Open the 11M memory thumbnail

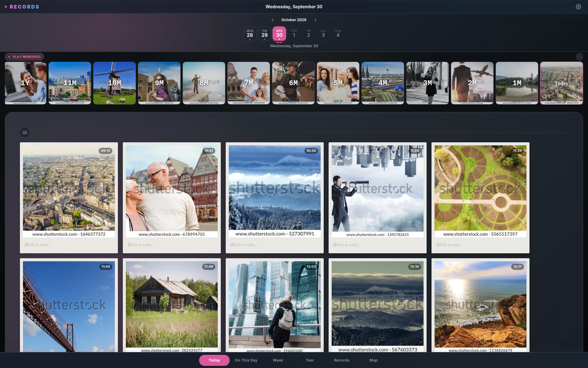click(x=70, y=83)
